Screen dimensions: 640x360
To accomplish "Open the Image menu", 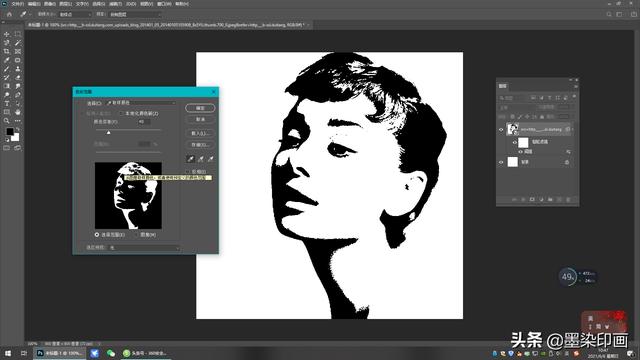I will tap(49, 4).
